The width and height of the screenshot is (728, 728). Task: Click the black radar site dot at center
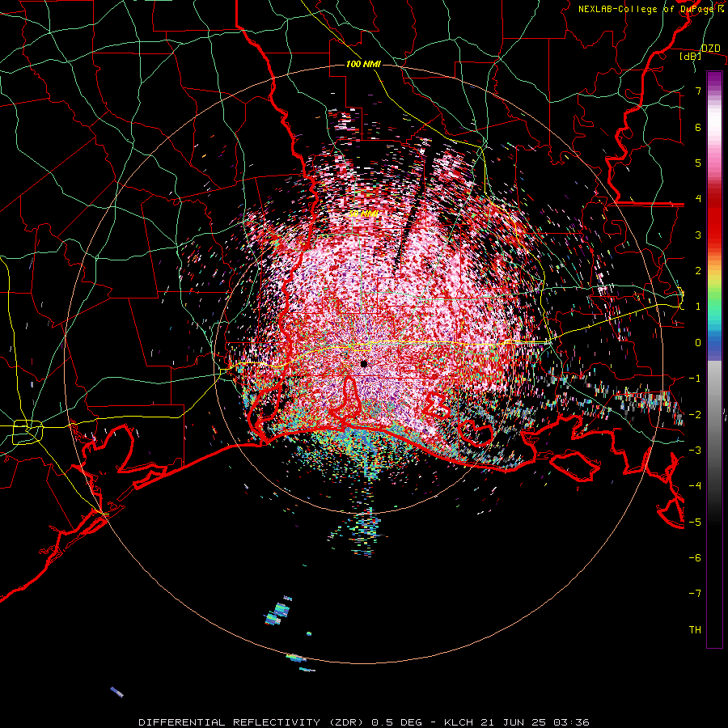click(364, 364)
